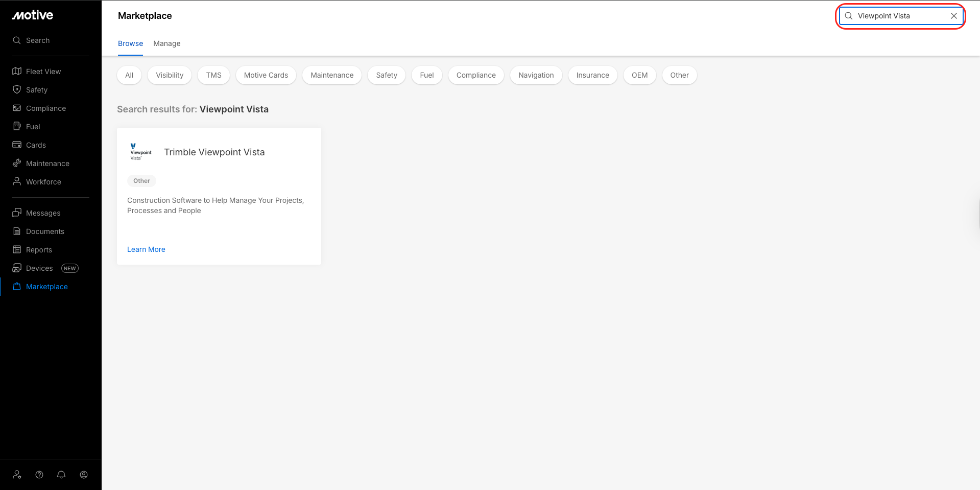Filter marketplace by Visibility category
Viewport: 980px width, 490px height.
click(170, 75)
